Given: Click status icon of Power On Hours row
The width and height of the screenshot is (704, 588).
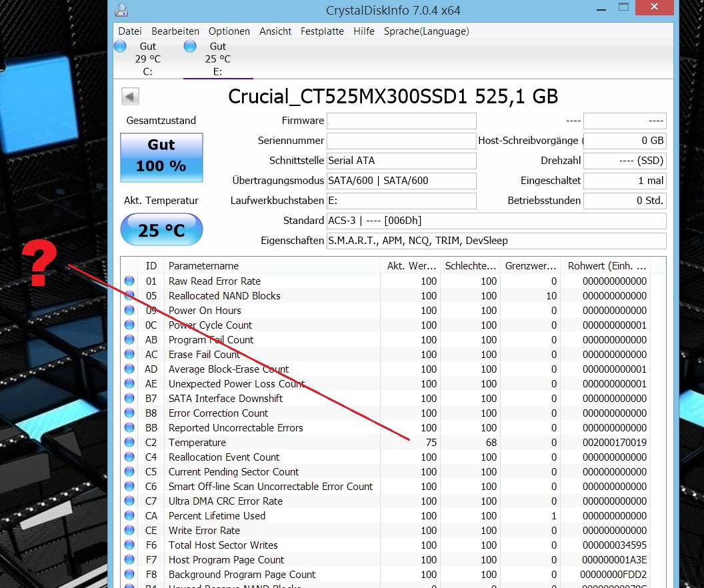Looking at the screenshot, I should click(129, 310).
